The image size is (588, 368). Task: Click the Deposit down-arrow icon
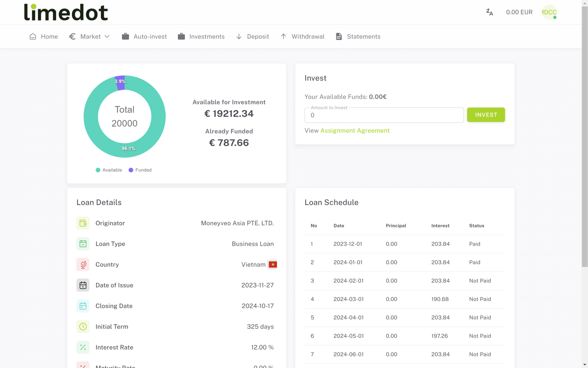point(239,37)
